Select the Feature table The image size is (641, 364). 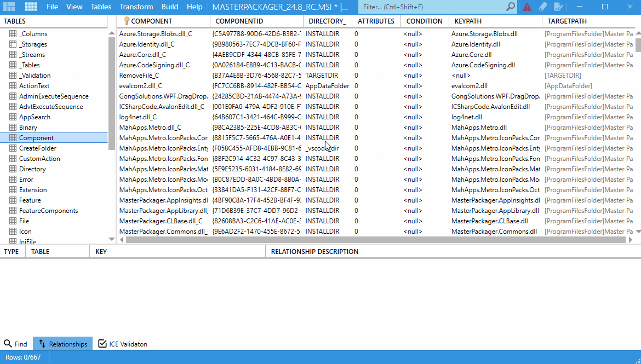(x=30, y=200)
